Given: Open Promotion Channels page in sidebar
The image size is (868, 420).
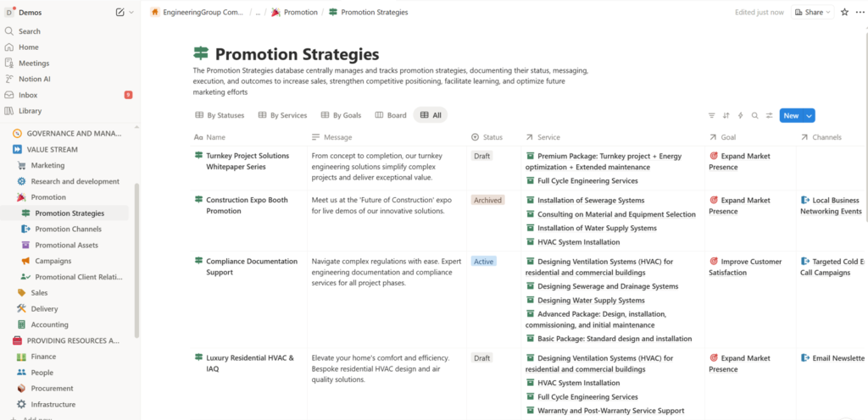Looking at the screenshot, I should point(68,229).
